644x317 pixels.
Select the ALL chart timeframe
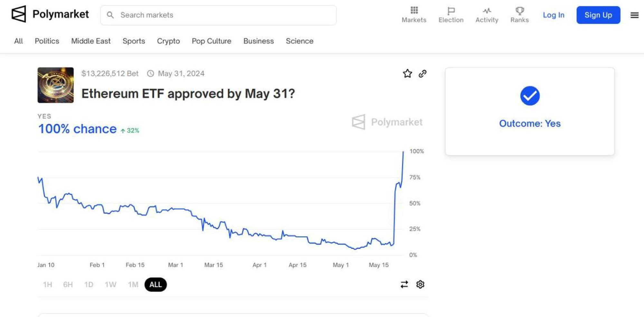tap(156, 284)
